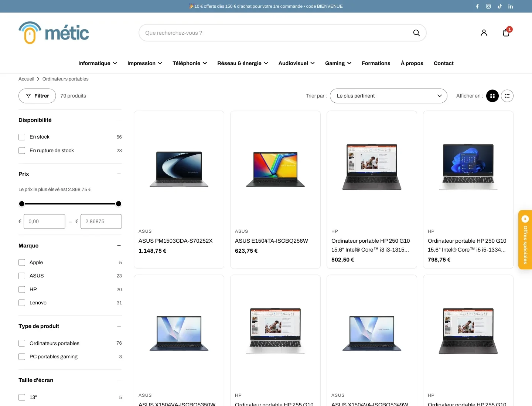Select Ordinateurs portables product type checkbox

tap(22, 344)
